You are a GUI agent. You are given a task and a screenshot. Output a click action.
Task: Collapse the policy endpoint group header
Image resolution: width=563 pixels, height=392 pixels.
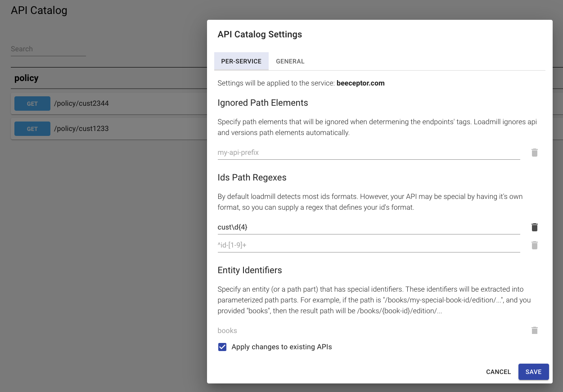click(x=27, y=78)
